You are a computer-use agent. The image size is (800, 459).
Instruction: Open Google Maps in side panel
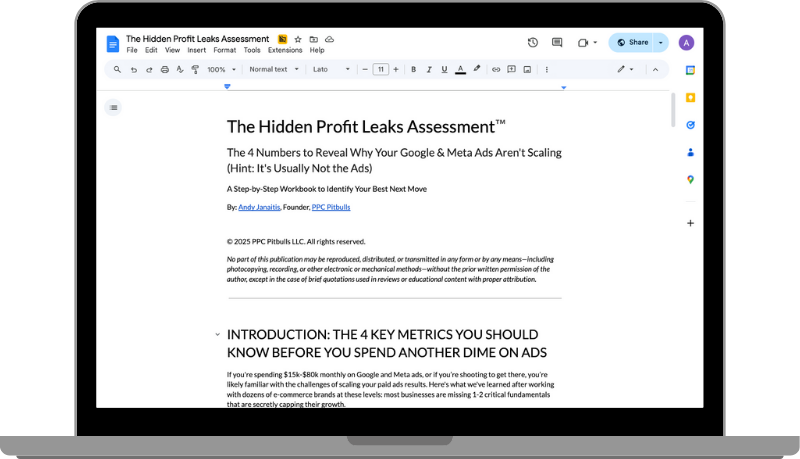click(690, 179)
